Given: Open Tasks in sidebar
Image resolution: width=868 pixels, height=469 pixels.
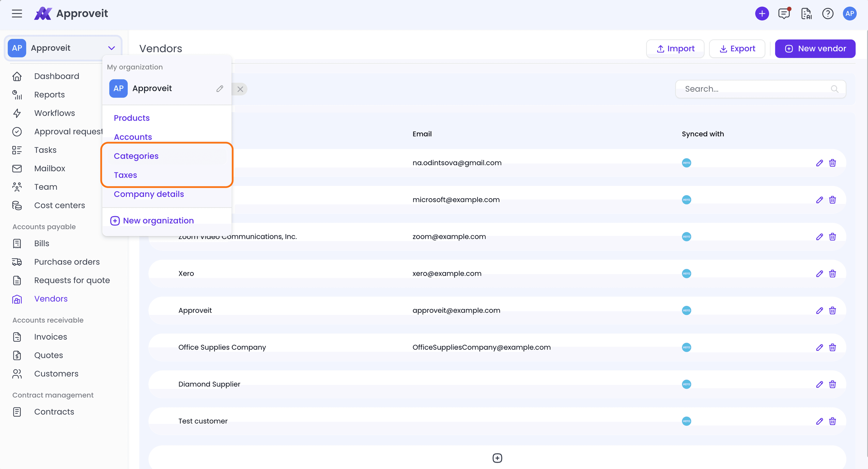Looking at the screenshot, I should pos(45,150).
